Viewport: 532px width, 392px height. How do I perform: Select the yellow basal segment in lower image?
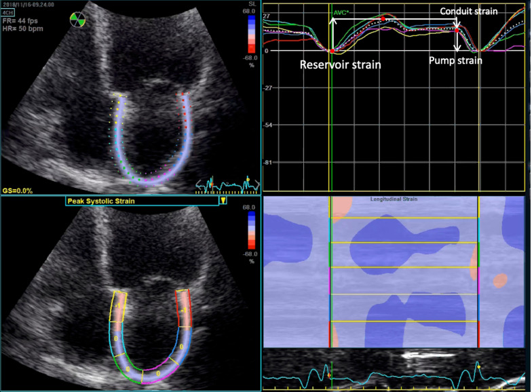pyautogui.click(x=118, y=307)
